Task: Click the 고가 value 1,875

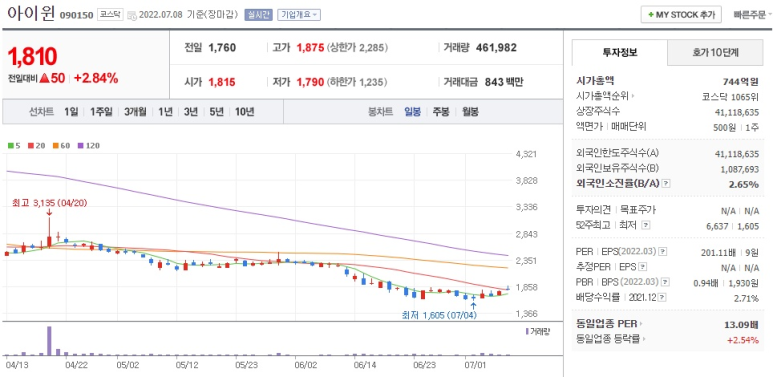Action: (310, 48)
